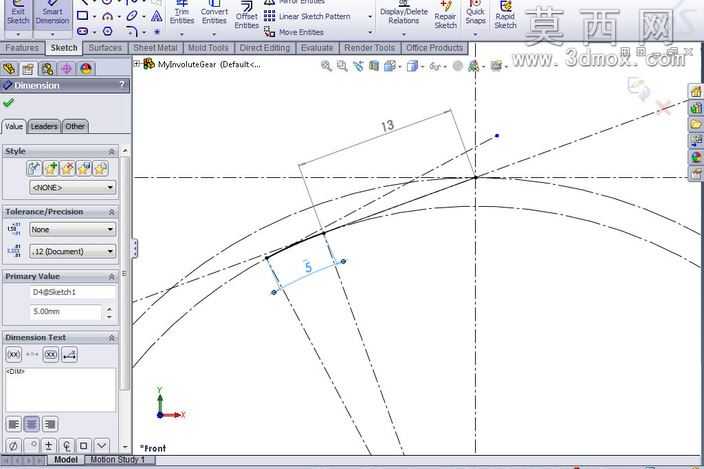Viewport: 704px width, 469px height.
Task: Click Repair Sketch tool
Action: [445, 16]
